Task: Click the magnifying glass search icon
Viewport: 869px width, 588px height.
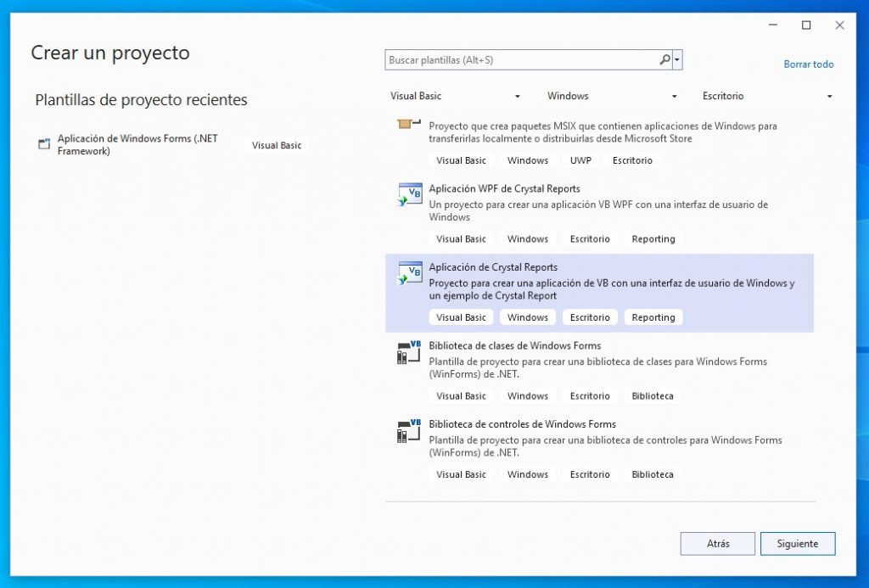Action: click(x=664, y=60)
